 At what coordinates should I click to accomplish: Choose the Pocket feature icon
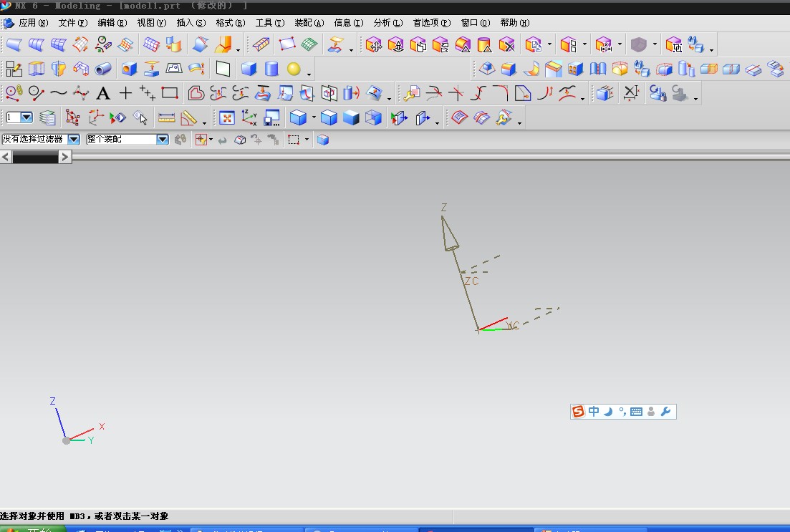[174, 69]
